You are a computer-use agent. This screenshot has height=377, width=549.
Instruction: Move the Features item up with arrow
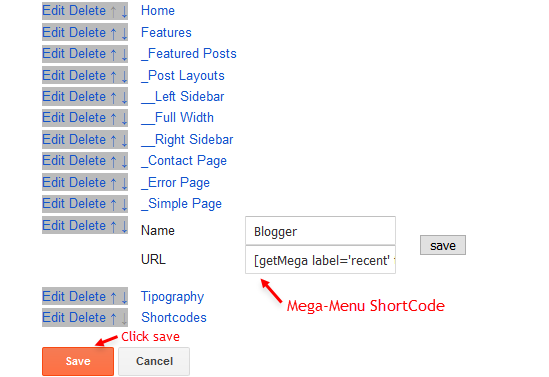tap(113, 34)
